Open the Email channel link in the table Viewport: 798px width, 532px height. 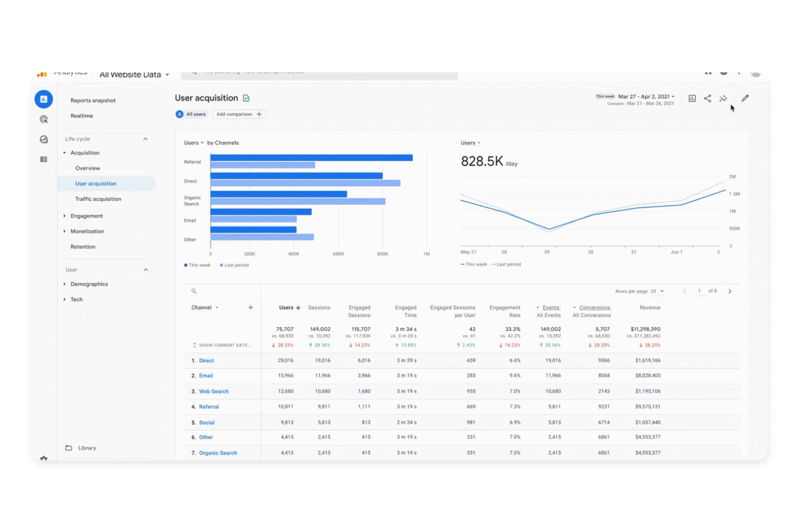pyautogui.click(x=206, y=376)
